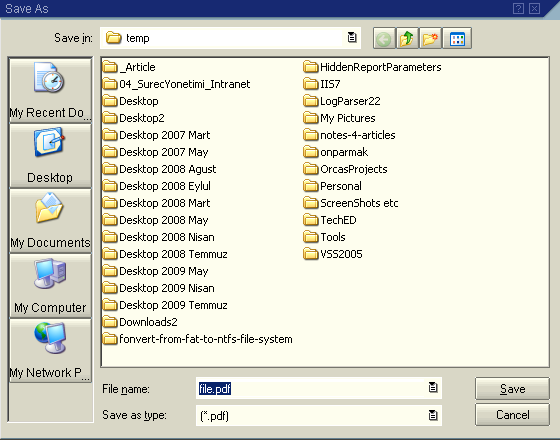Open My Recent Documents shortcut
The height and width of the screenshot is (440, 560).
(x=50, y=91)
